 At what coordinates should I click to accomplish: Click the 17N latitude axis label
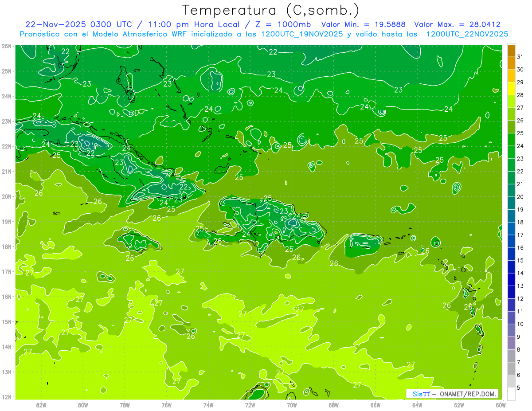(x=7, y=271)
